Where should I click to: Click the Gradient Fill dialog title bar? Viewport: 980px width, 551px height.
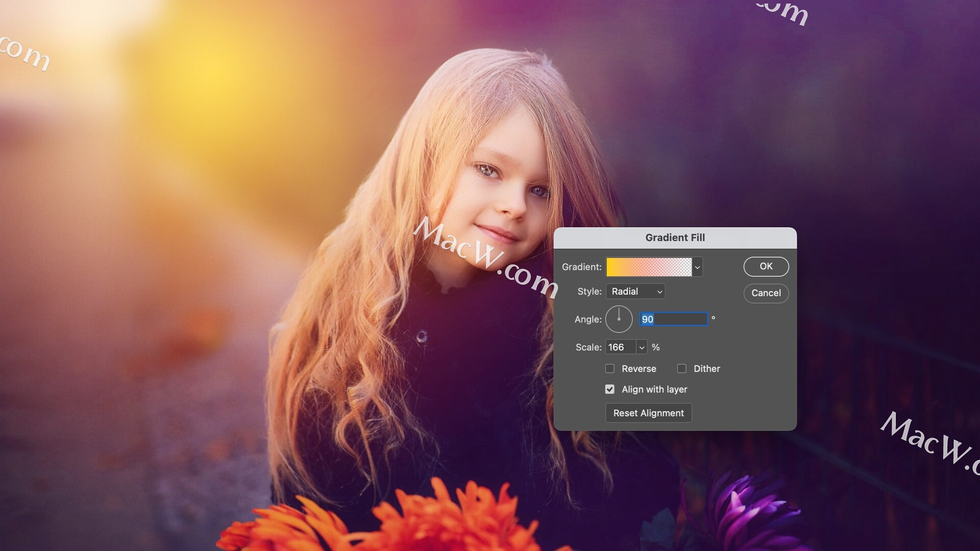coord(675,238)
